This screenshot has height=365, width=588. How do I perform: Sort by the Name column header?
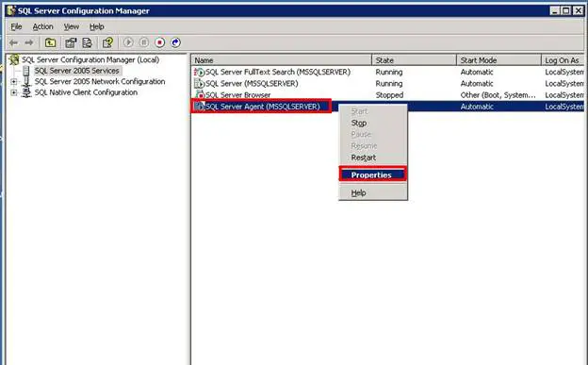click(x=281, y=60)
